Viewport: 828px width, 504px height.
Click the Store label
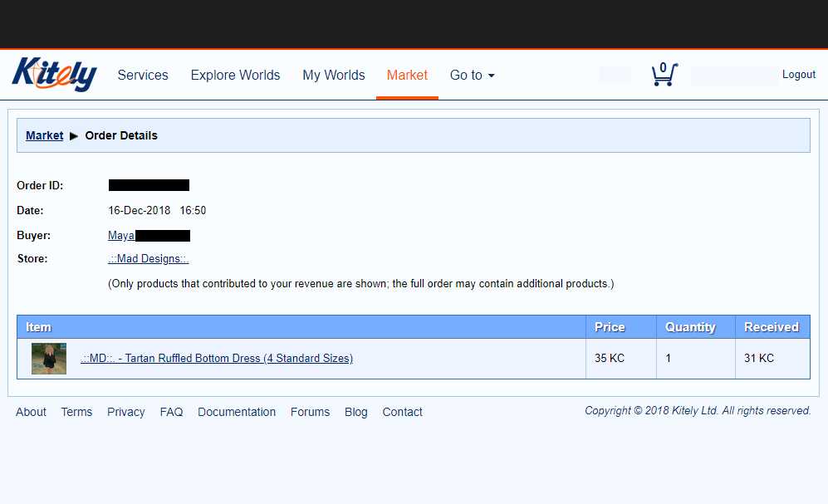(x=32, y=258)
